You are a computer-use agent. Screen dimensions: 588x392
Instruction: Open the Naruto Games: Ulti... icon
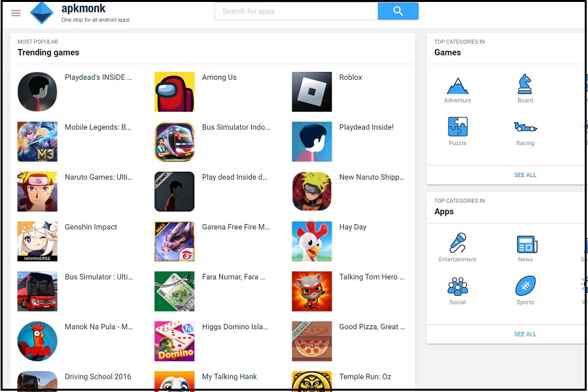(x=37, y=191)
